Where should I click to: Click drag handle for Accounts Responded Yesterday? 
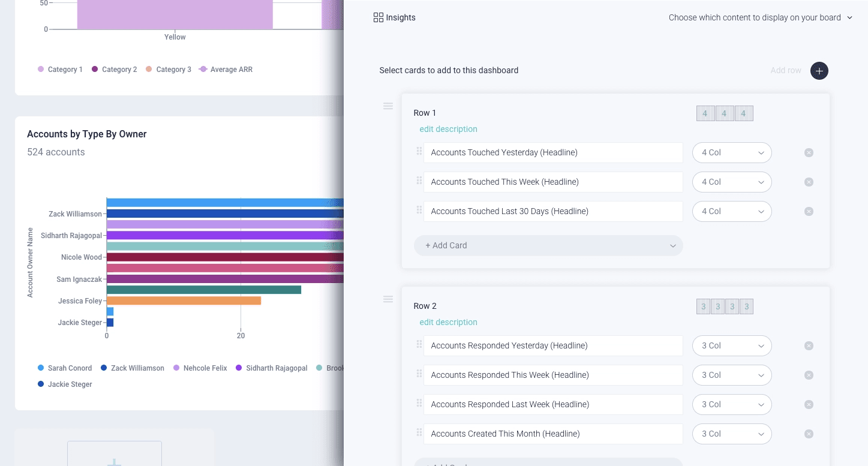pos(419,344)
